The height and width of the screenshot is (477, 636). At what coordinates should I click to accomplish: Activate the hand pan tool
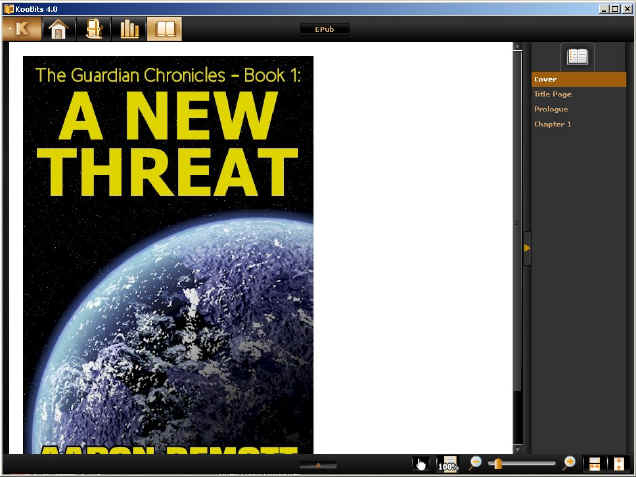click(421, 464)
